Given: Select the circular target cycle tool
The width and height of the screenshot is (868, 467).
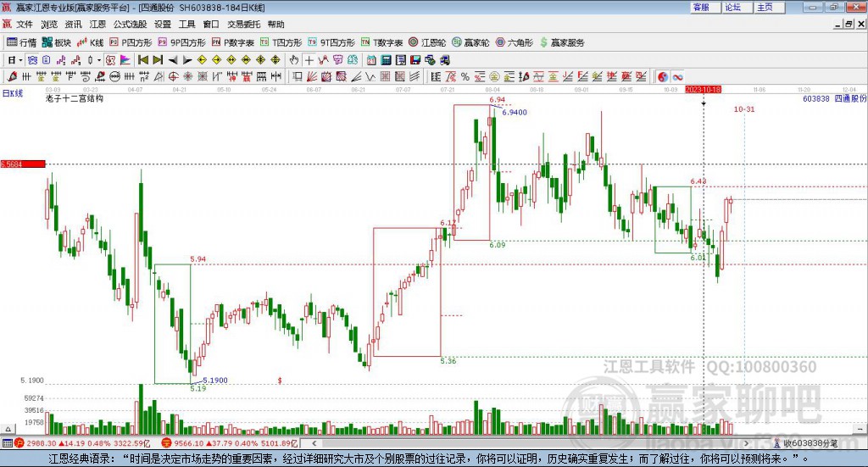Looking at the screenshot, I should click(x=173, y=77).
